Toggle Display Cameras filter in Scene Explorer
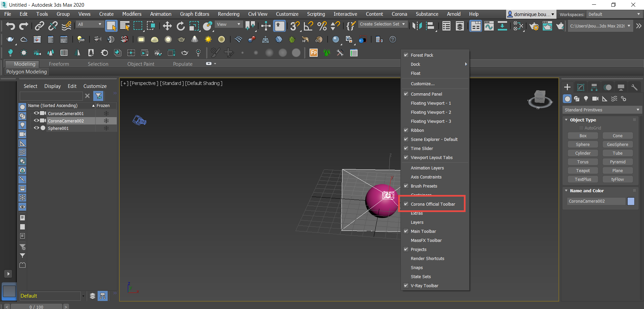 (22, 134)
